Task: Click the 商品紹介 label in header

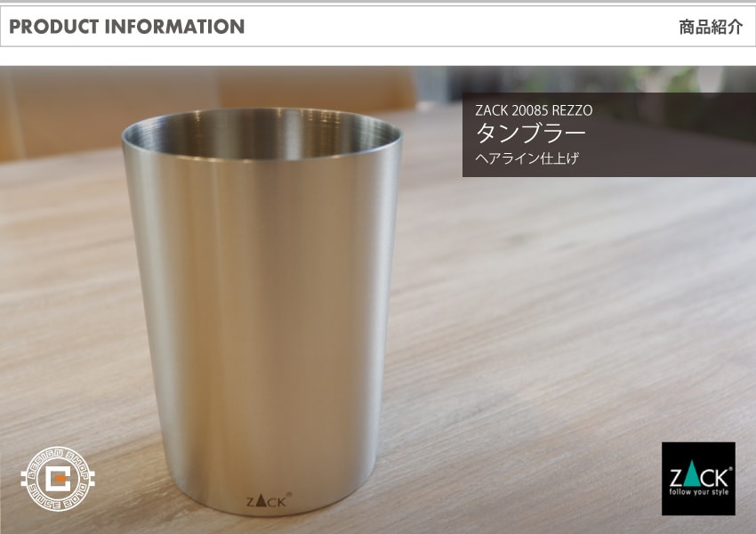Action: point(711,27)
